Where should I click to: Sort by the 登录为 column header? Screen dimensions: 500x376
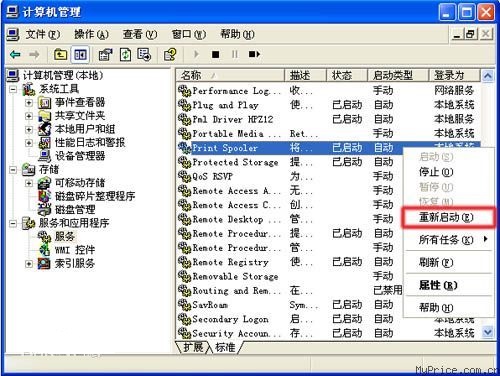(455, 75)
